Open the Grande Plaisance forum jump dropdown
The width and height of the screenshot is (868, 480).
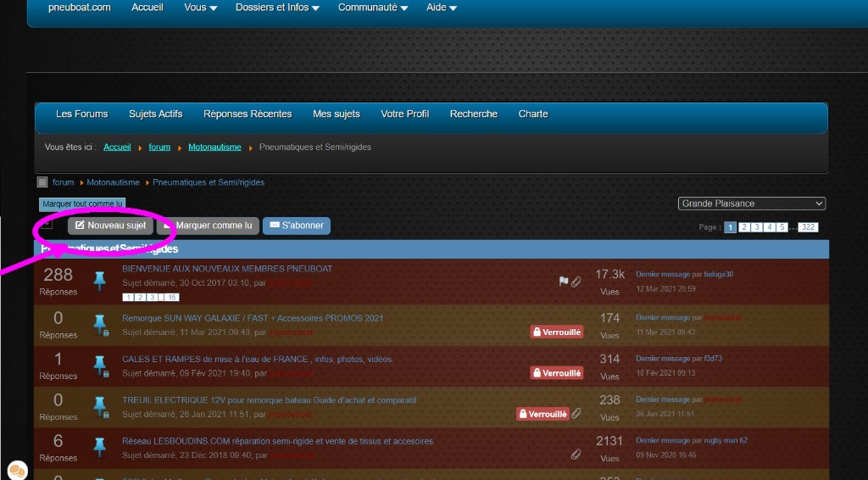coord(751,204)
